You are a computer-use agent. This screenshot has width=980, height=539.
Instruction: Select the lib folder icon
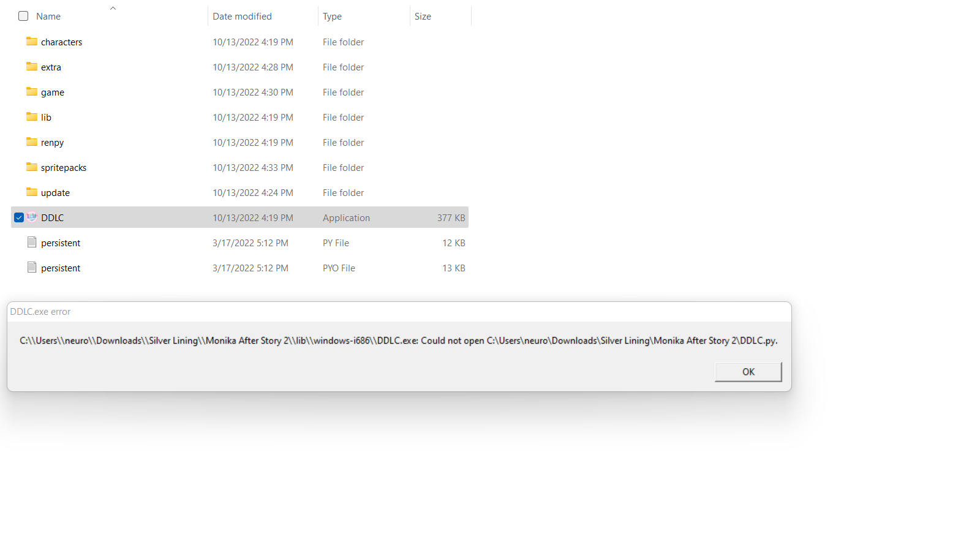click(32, 116)
